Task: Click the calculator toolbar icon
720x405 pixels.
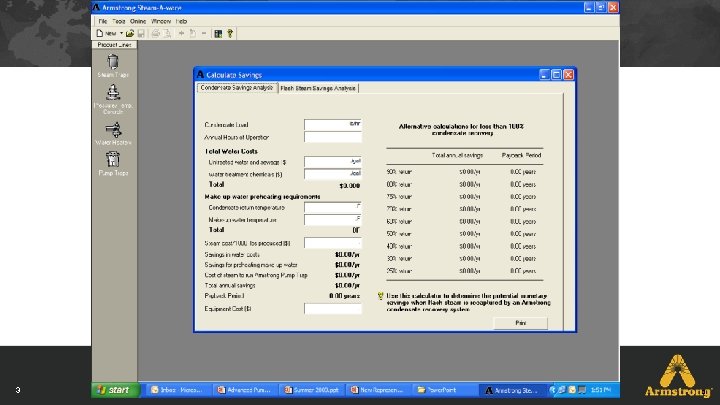Action: pyautogui.click(x=219, y=34)
